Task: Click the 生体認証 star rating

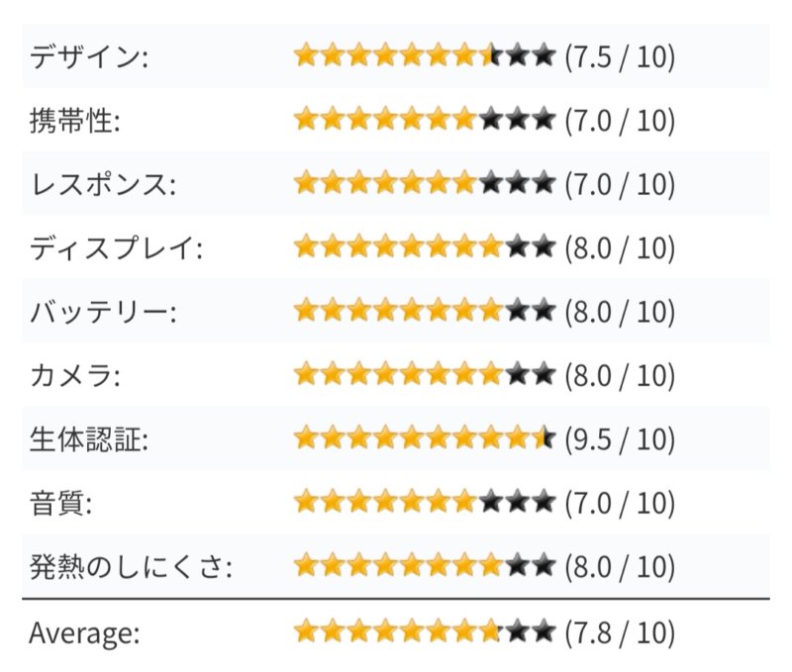Action: point(424,438)
